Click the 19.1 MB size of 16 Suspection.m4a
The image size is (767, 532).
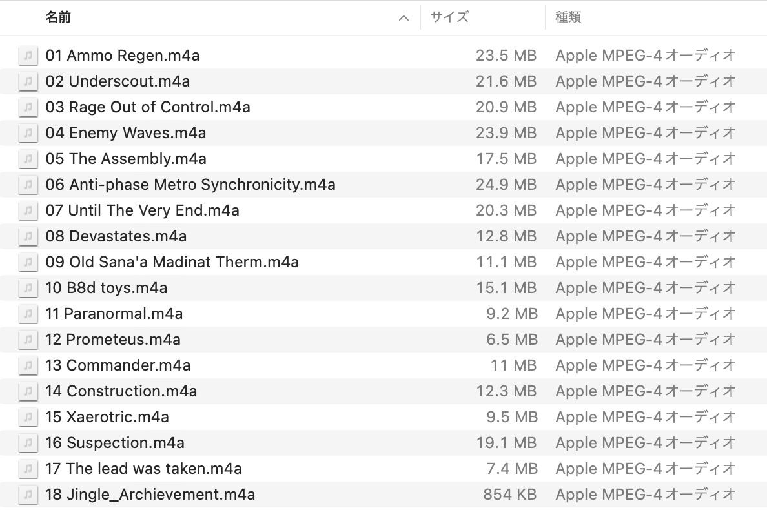pos(506,443)
